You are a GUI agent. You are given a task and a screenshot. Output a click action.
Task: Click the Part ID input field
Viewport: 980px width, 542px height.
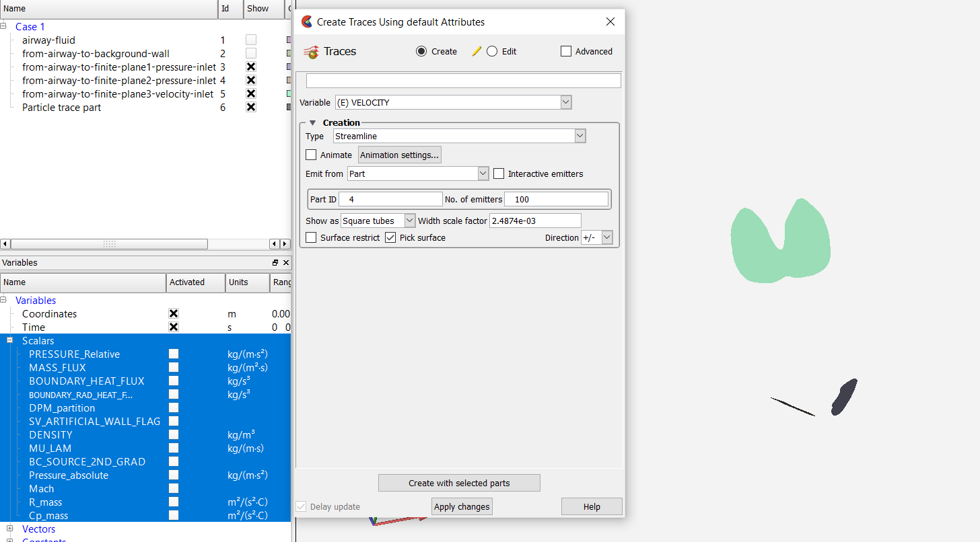click(390, 199)
